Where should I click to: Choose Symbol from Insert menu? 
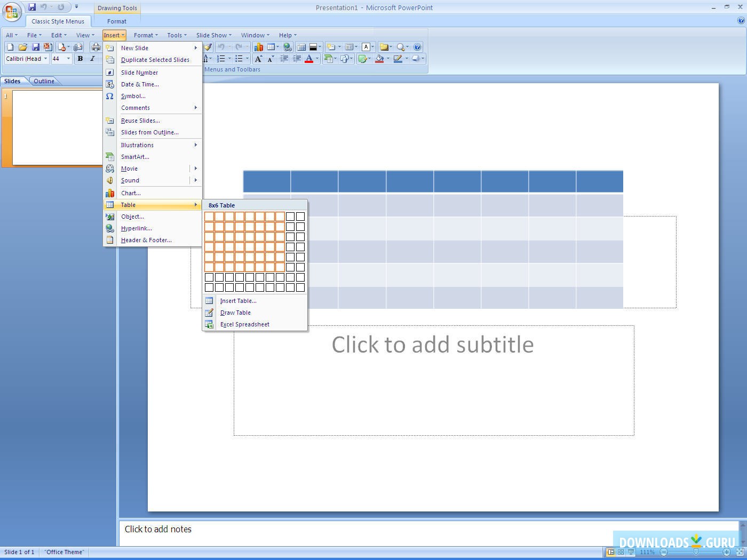[153, 96]
